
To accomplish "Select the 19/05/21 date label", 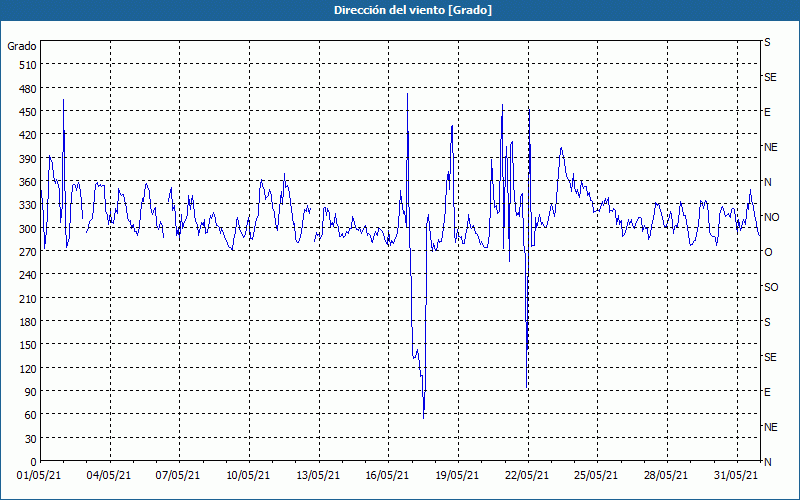I will pyautogui.click(x=457, y=476).
